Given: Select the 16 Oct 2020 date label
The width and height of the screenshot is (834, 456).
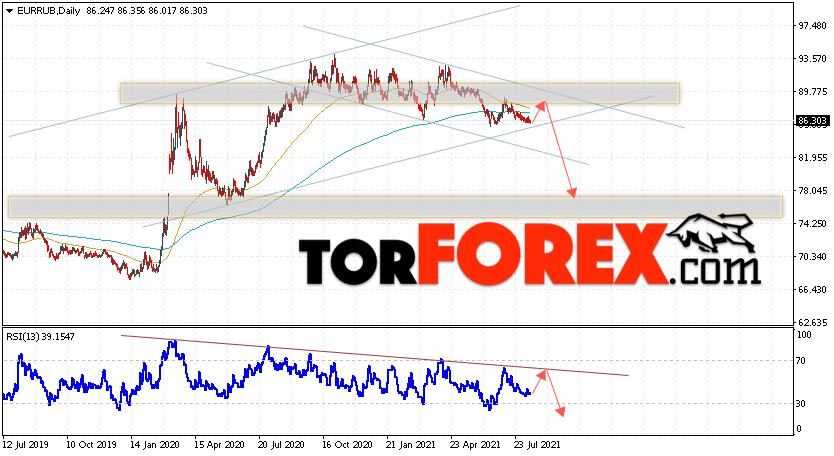Looking at the screenshot, I should (x=347, y=444).
